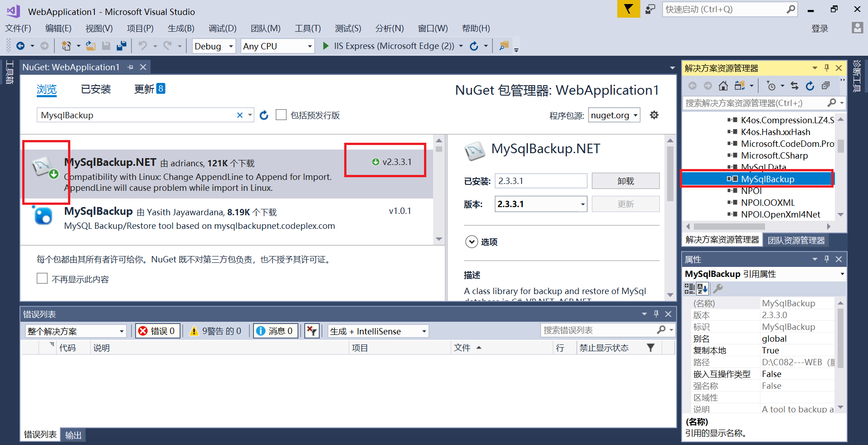This screenshot has height=445, width=868.
Task: Clear the MysqlBackup search text
Action: point(240,115)
